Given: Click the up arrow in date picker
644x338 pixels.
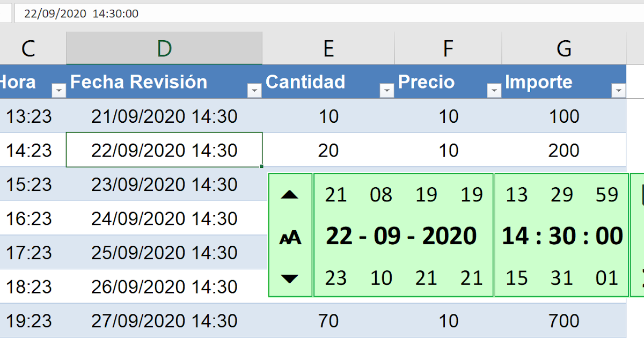Looking at the screenshot, I should click(290, 195).
